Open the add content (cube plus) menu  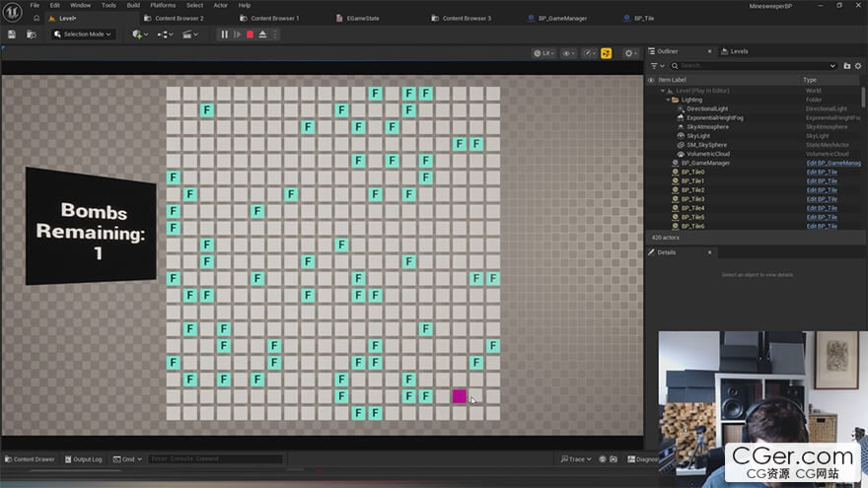click(137, 35)
